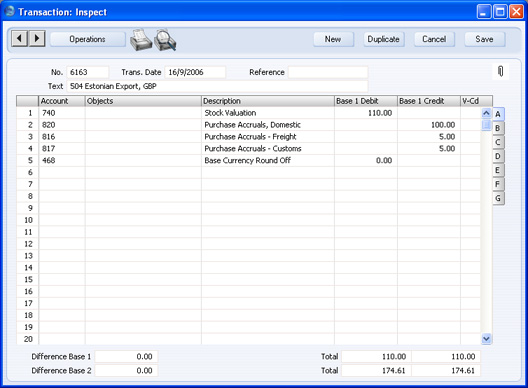The height and width of the screenshot is (388, 528).
Task: Click the scroll down arrow of the grid
Action: tap(486, 338)
